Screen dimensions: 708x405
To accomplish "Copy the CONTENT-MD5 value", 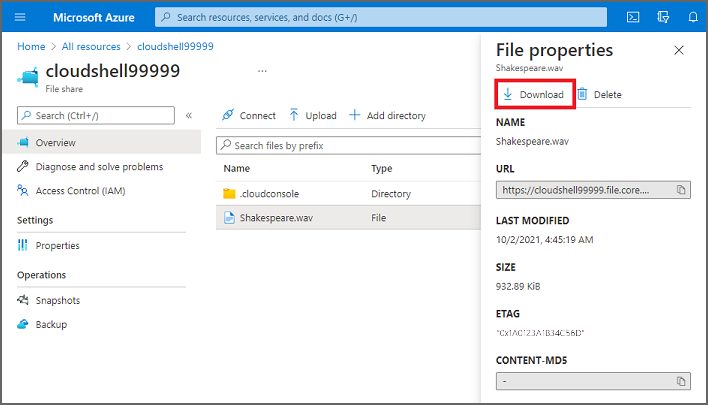I will 681,382.
